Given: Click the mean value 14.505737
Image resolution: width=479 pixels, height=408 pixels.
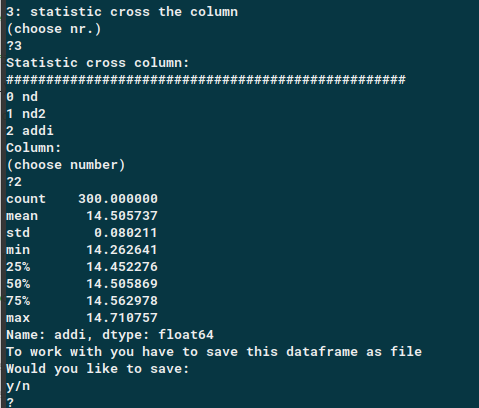Looking at the screenshot, I should pyautogui.click(x=122, y=216).
